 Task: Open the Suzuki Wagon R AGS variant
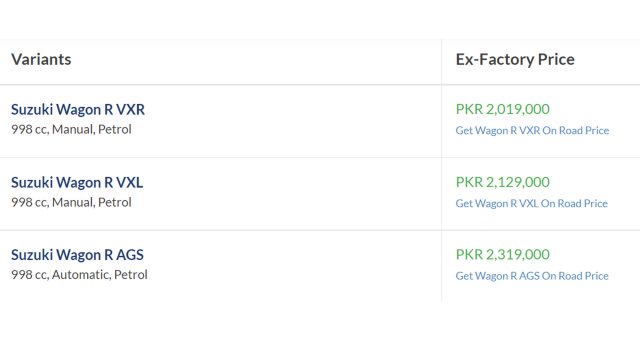point(77,255)
